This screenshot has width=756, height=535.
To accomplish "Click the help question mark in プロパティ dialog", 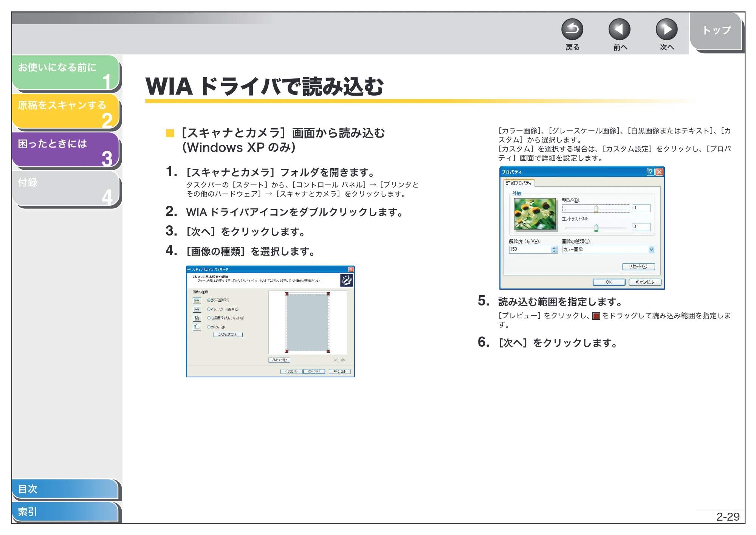I will point(650,172).
